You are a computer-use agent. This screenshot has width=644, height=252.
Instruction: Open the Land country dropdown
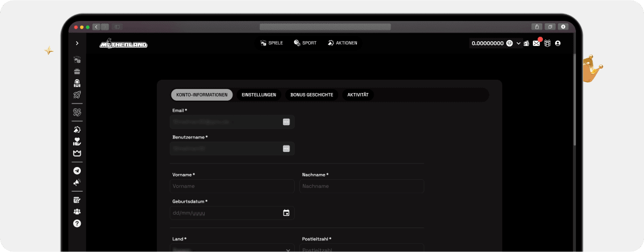point(232,250)
